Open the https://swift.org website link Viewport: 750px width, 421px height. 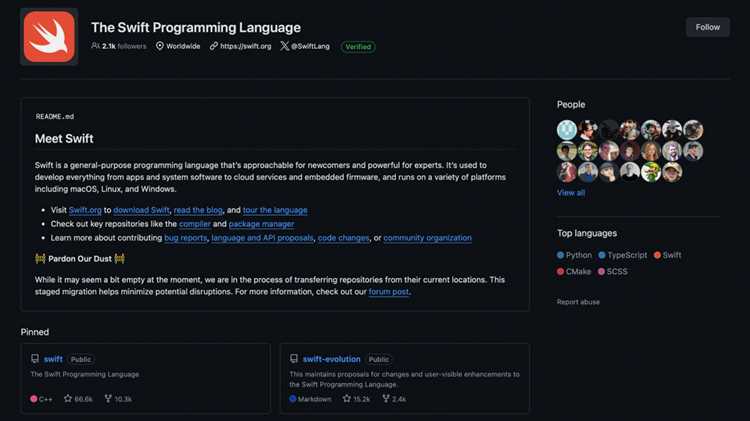[246, 46]
